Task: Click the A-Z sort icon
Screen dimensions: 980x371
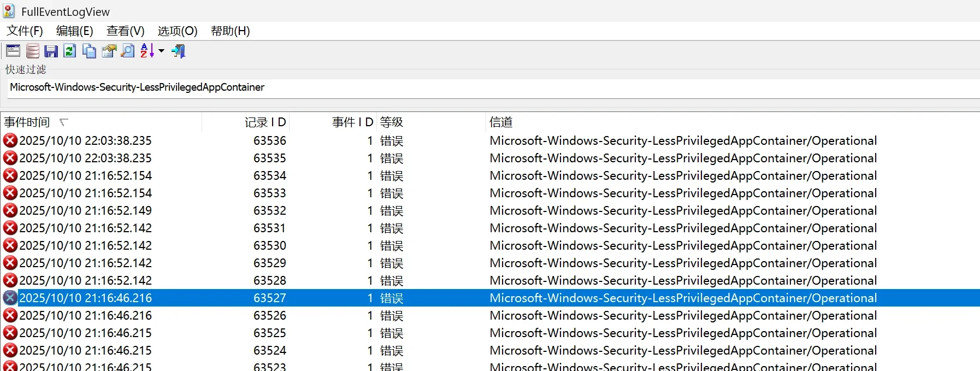Action: 147,51
